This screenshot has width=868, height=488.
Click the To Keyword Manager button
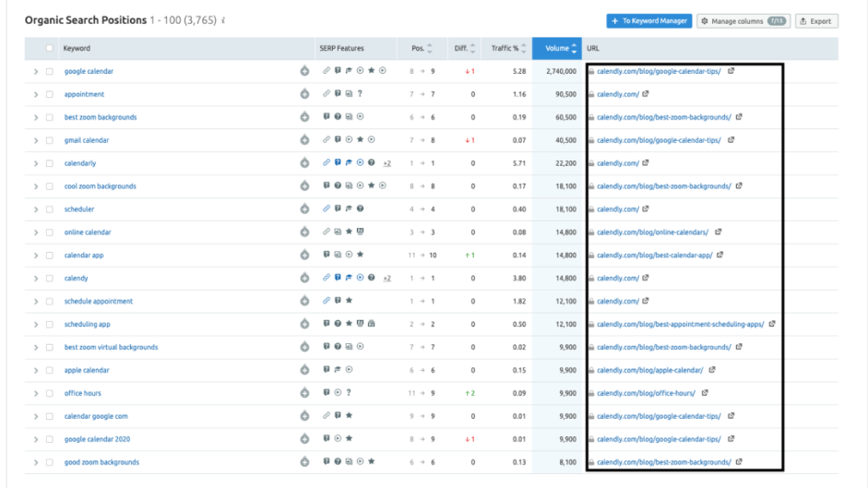pyautogui.click(x=648, y=20)
